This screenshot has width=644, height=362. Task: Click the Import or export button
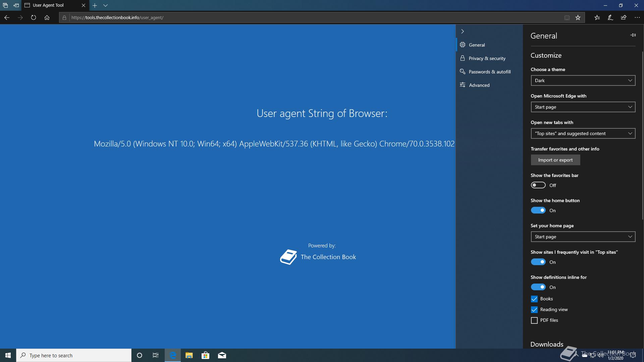555,160
